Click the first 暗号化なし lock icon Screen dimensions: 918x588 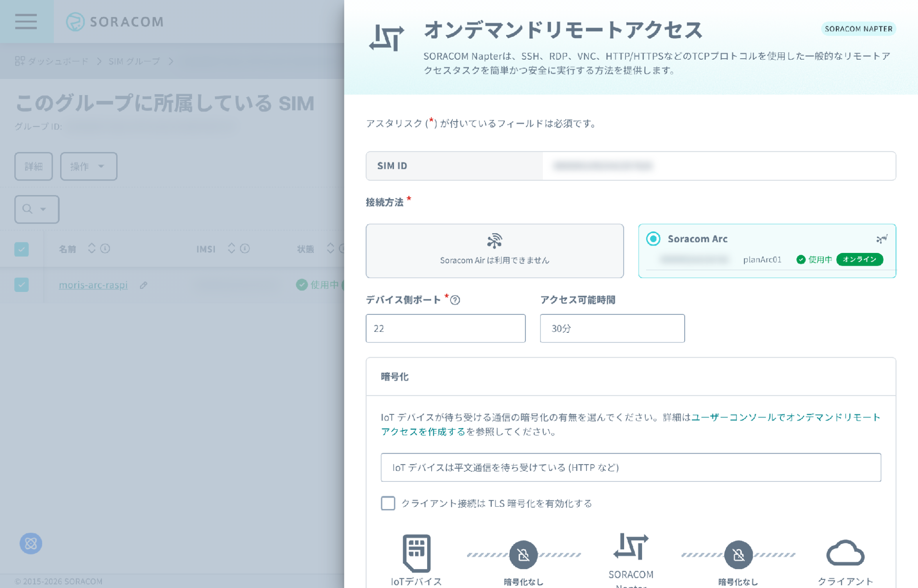(524, 554)
